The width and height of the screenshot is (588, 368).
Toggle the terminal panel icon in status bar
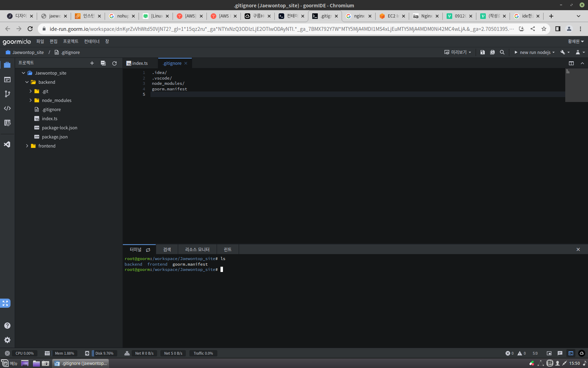click(571, 353)
